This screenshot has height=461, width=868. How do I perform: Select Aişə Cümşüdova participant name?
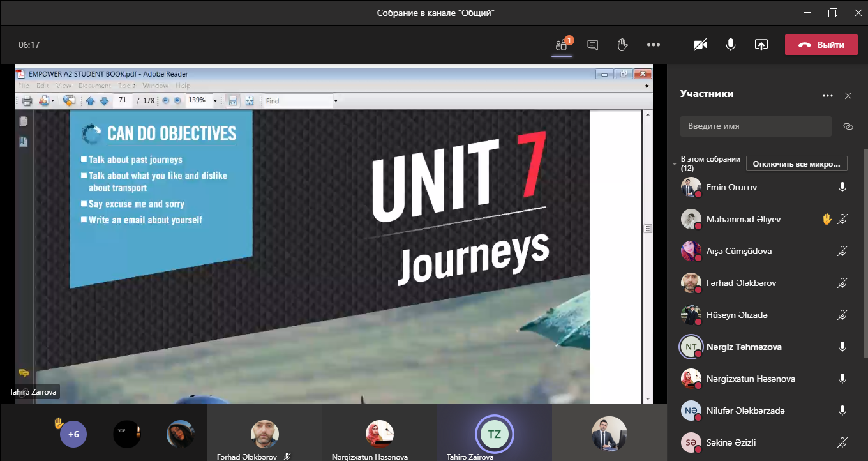pyautogui.click(x=739, y=251)
